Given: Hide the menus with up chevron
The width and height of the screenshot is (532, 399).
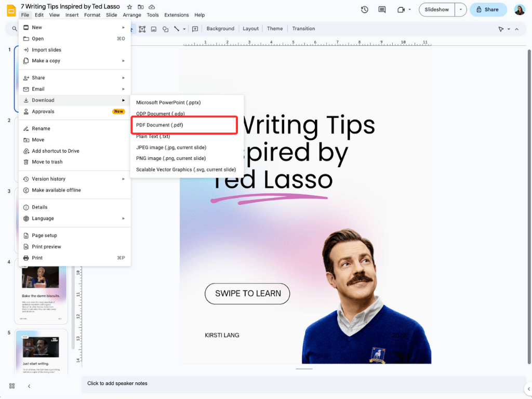Looking at the screenshot, I should (x=517, y=29).
